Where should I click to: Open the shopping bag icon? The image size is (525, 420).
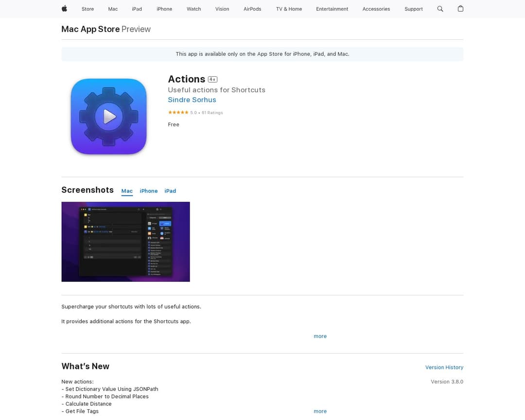pyautogui.click(x=460, y=9)
